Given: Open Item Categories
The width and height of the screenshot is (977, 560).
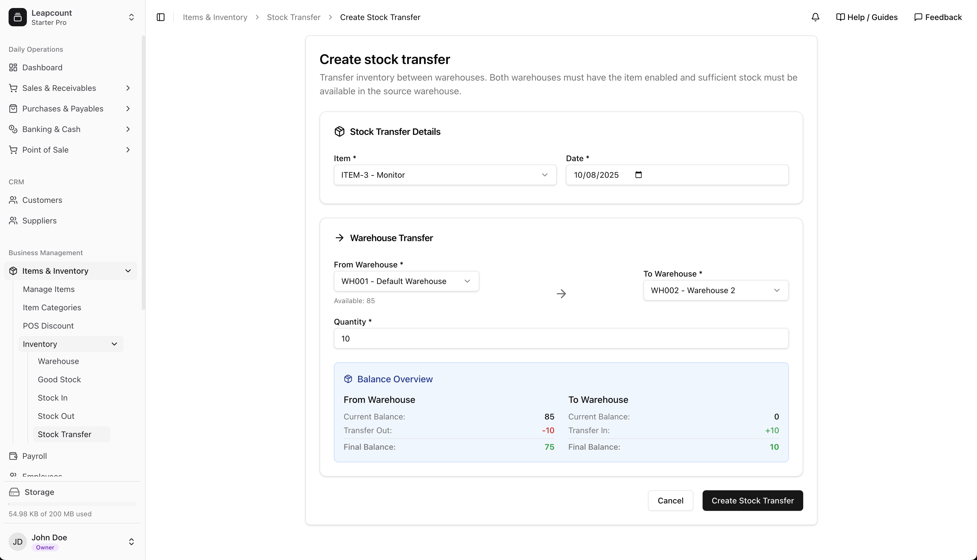Looking at the screenshot, I should point(52,308).
